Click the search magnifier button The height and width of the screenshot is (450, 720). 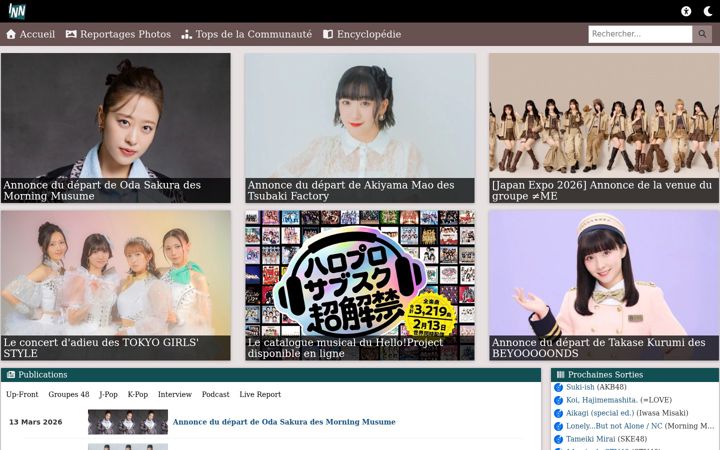[702, 34]
